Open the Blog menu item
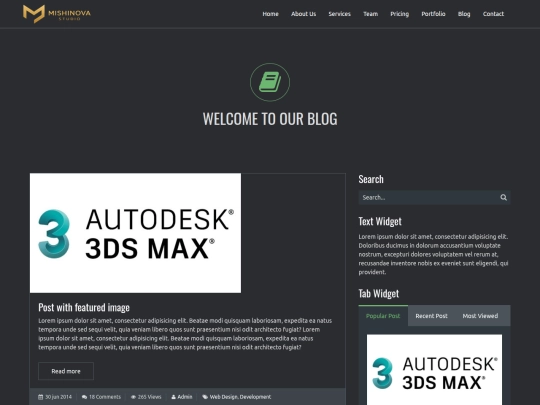The image size is (540, 405). pyautogui.click(x=464, y=14)
